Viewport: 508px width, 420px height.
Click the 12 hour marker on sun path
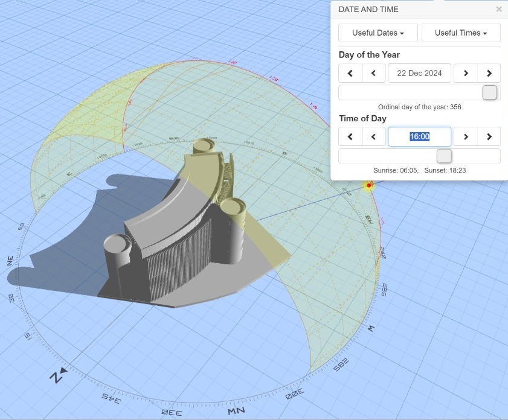(233, 62)
